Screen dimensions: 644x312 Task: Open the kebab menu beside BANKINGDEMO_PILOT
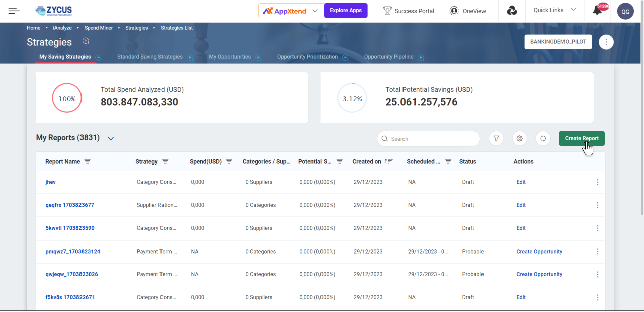click(x=606, y=42)
